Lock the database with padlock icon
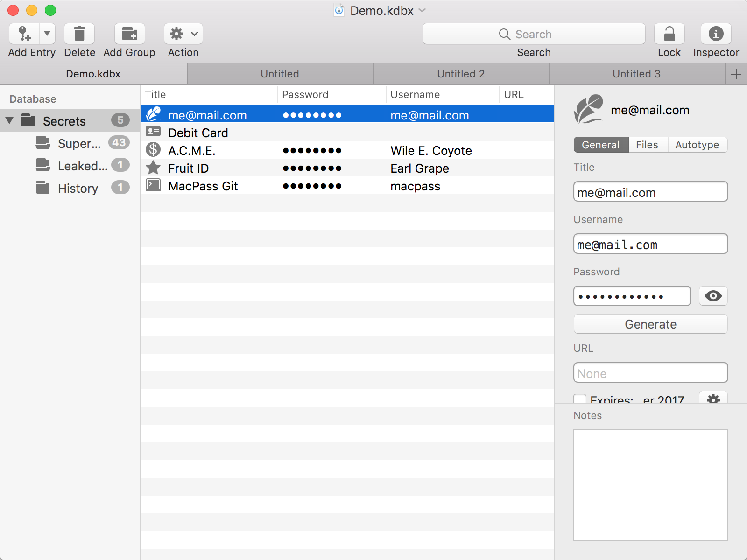 point(669,34)
